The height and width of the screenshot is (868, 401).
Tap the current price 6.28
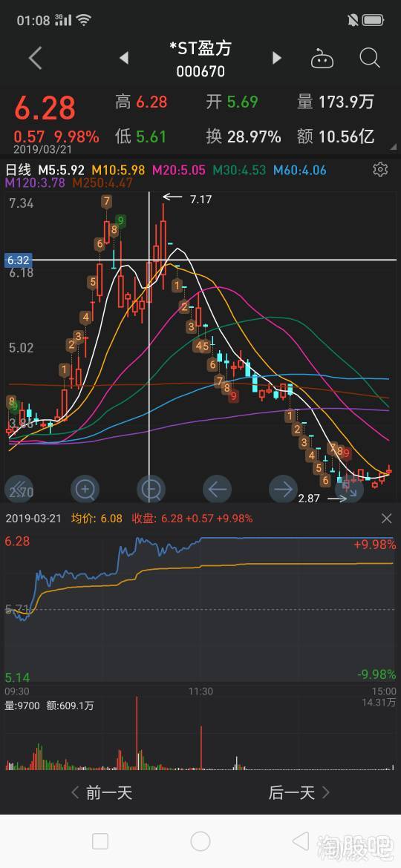45,108
